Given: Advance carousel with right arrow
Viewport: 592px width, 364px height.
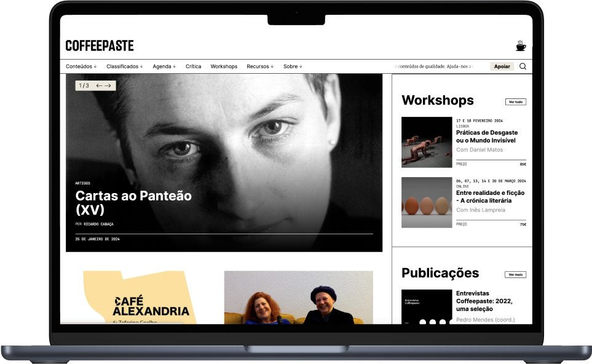Looking at the screenshot, I should [108, 85].
